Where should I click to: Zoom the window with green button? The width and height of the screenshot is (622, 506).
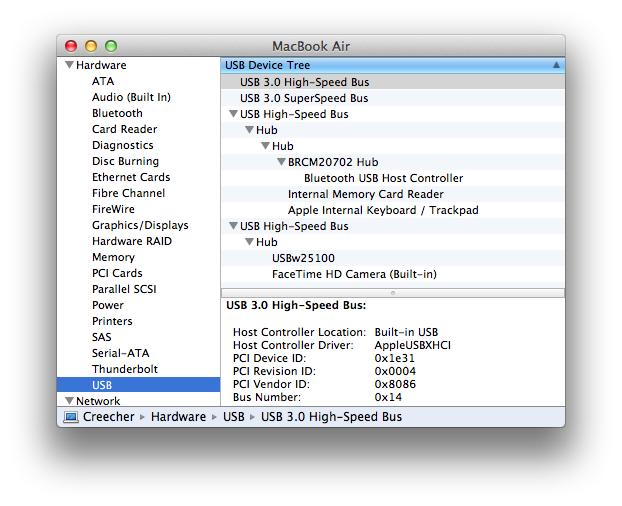(x=111, y=46)
